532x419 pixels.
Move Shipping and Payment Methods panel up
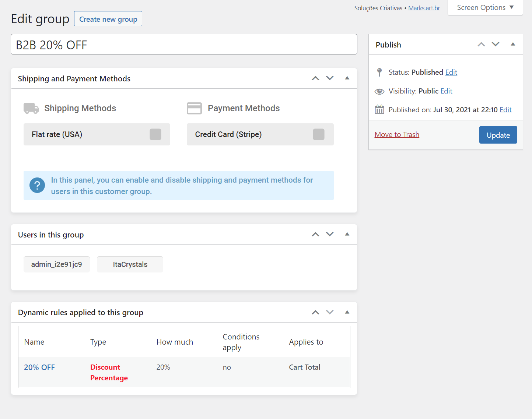click(315, 78)
